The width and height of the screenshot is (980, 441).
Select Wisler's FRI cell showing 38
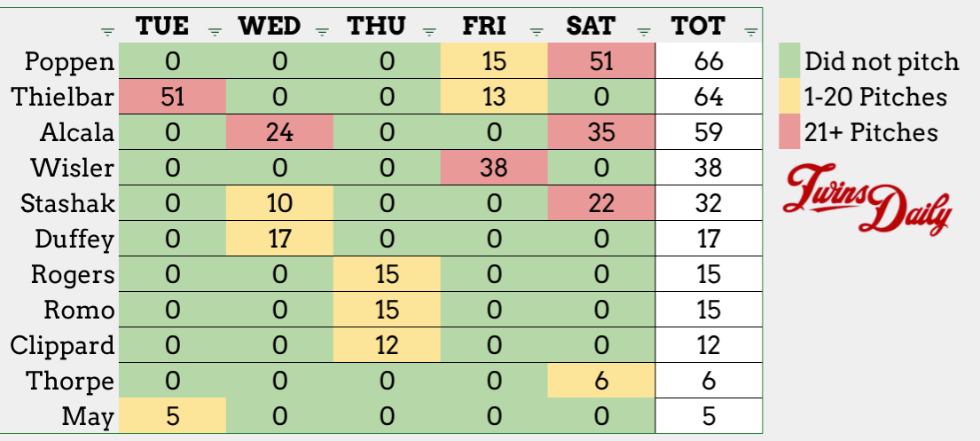point(495,168)
